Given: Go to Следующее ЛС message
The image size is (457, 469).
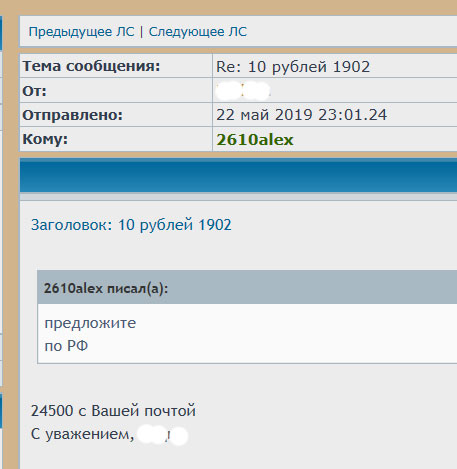Looking at the screenshot, I should (x=198, y=32).
